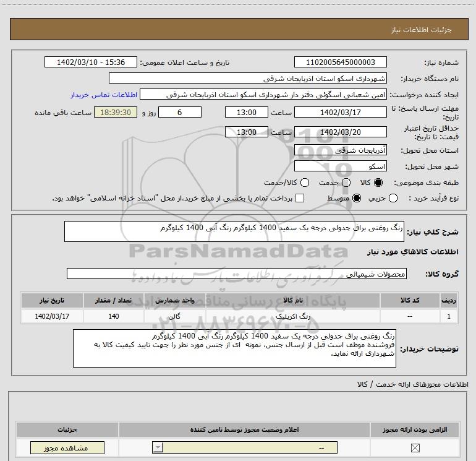Click the delivery city field اسکو
Viewport: 476px width, 461px height.
(340, 166)
